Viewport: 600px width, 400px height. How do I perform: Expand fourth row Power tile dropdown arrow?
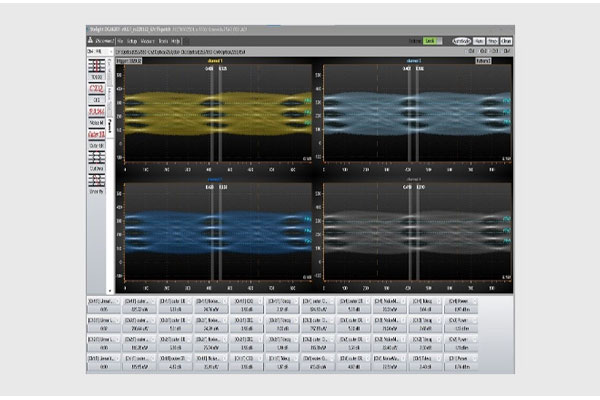click(474, 359)
